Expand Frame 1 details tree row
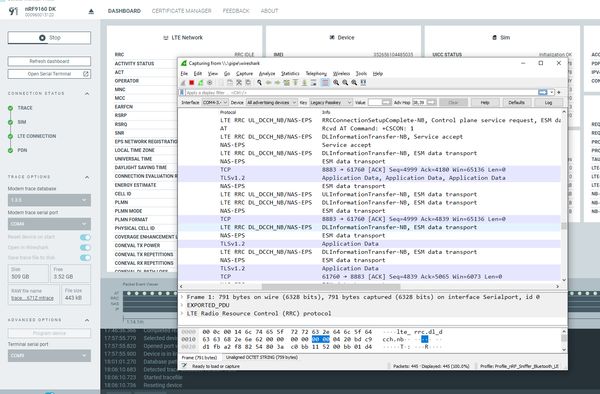The image size is (600, 394). click(x=182, y=297)
